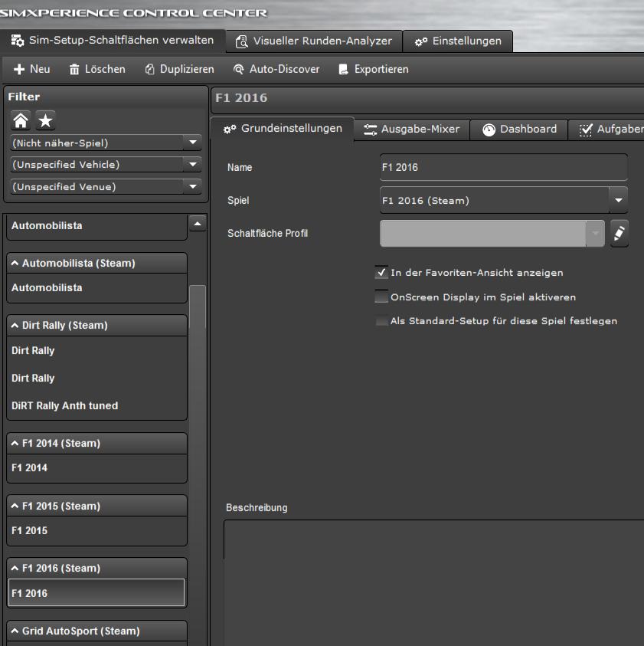Click the Grundeinstellungen gears icon
Viewport: 644px width, 646px height.
coord(230,129)
